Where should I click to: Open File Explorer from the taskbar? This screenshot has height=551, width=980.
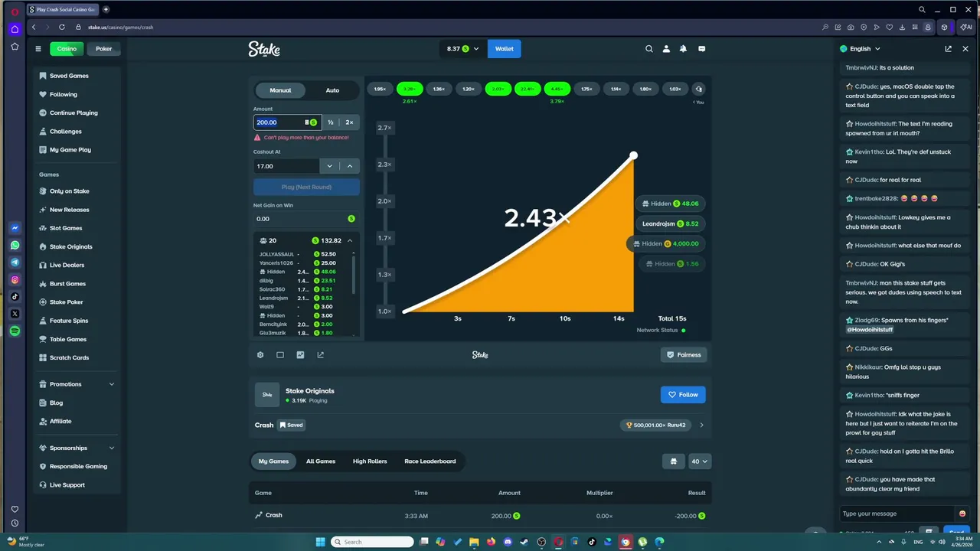[x=474, y=542]
